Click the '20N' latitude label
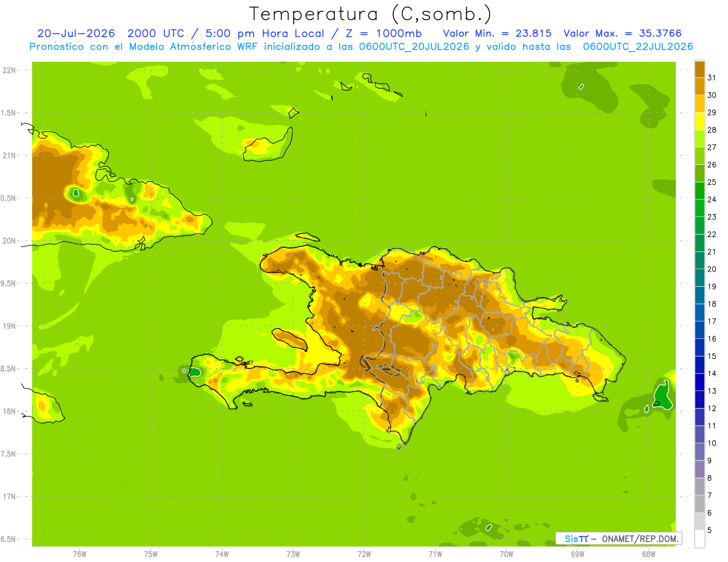The height and width of the screenshot is (562, 728). coord(9,241)
